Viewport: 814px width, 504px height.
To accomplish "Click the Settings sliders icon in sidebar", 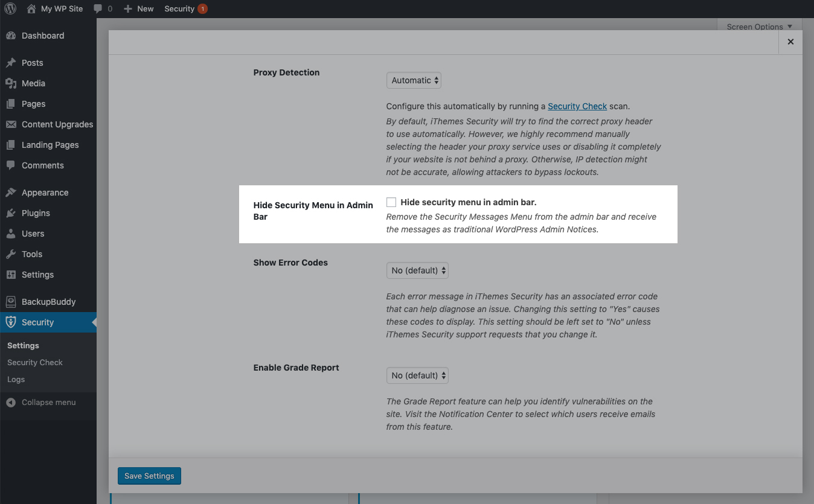I will (x=11, y=275).
